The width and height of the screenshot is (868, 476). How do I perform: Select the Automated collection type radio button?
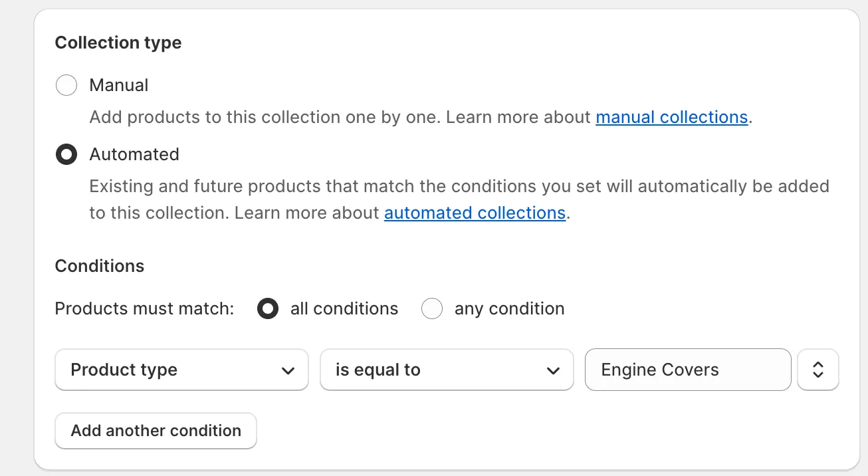click(66, 155)
